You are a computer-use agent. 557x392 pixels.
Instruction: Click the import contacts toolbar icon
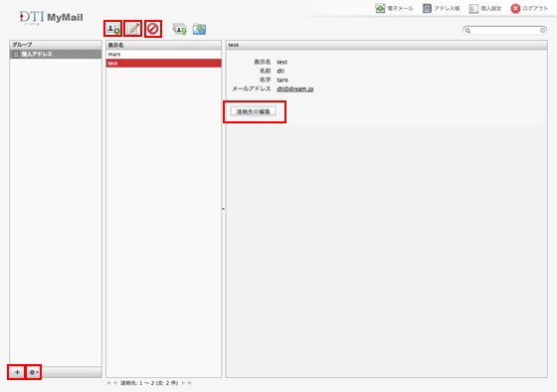pos(179,29)
